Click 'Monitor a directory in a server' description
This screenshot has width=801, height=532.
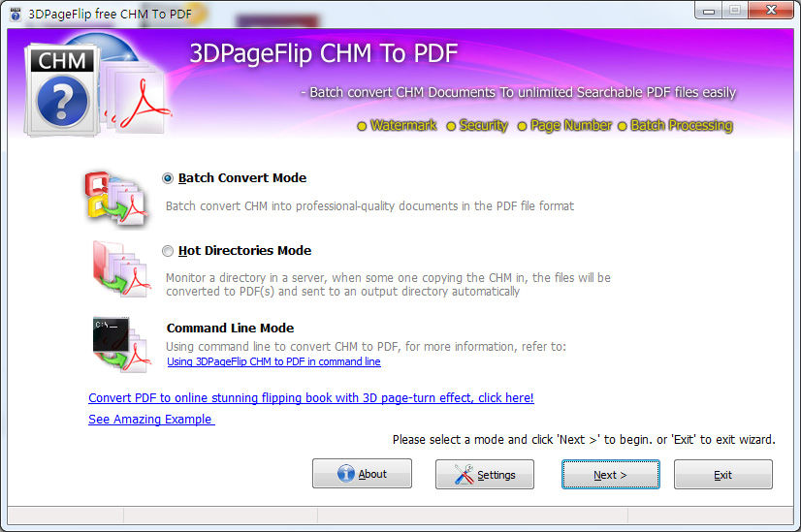pyautogui.click(x=388, y=284)
